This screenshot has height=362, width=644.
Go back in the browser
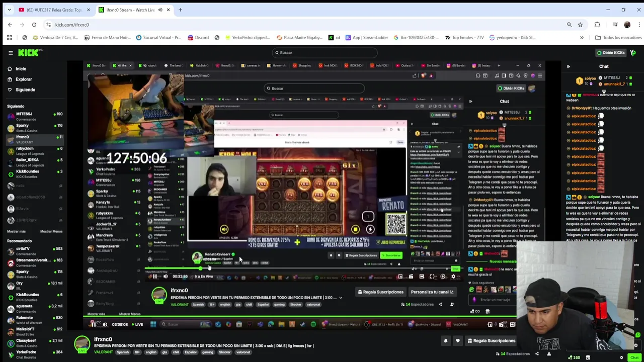(10, 25)
